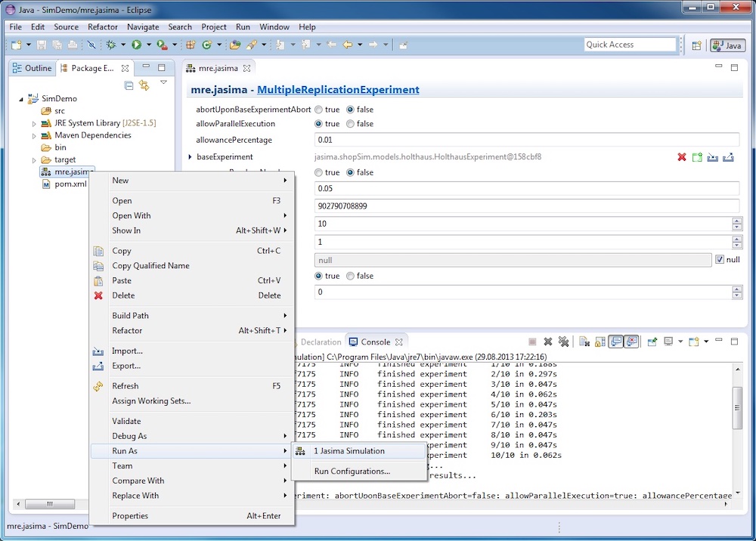Click Remove All Terminated Launches icon

pos(563,342)
